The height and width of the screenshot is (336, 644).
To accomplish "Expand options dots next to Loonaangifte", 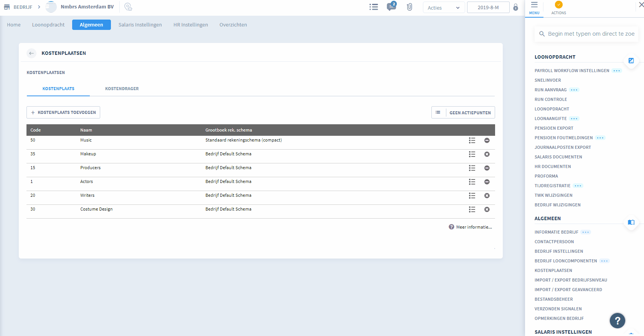I will [x=574, y=119].
